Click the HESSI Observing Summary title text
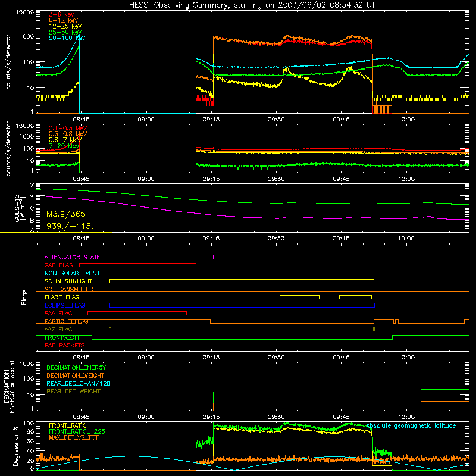 [x=252, y=5]
